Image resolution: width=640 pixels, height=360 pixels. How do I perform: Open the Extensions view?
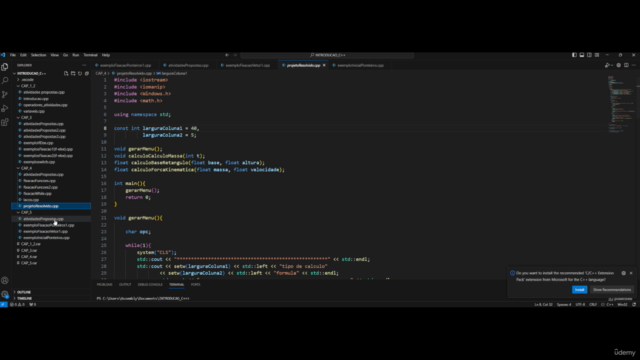(5, 122)
